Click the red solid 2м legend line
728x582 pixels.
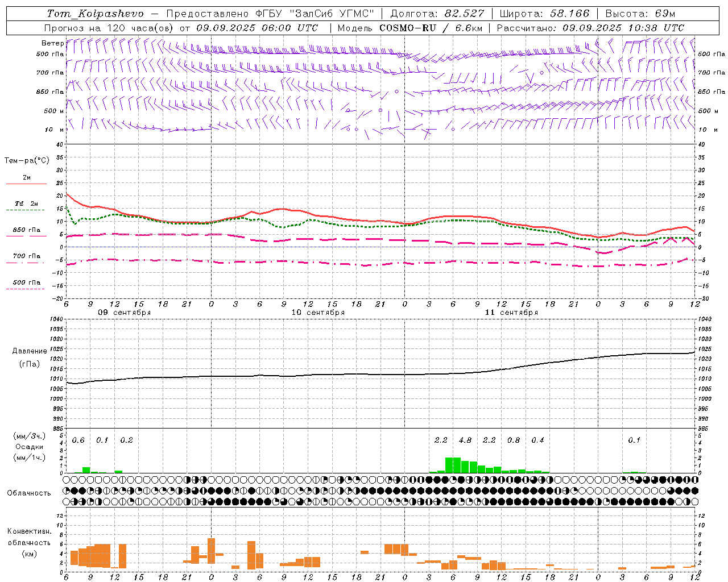(x=26, y=184)
